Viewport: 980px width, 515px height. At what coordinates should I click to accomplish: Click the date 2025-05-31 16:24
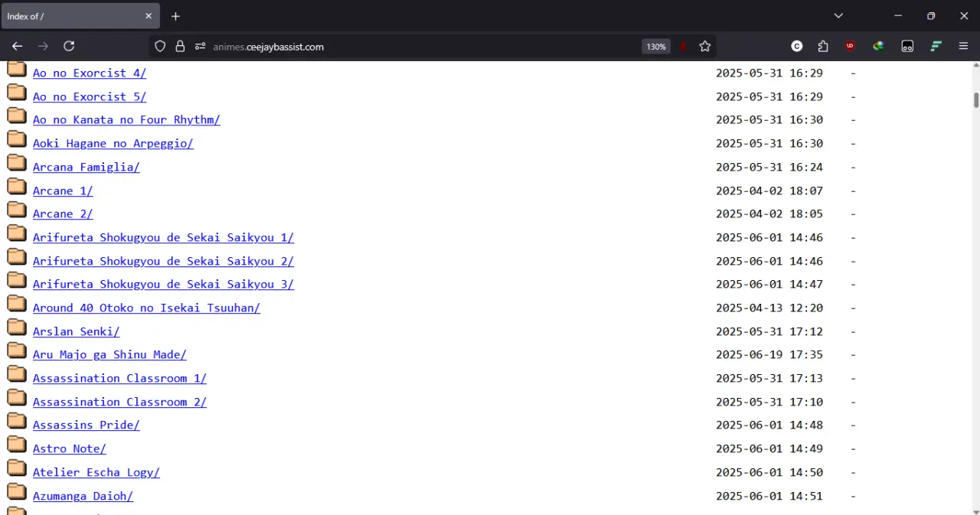point(769,168)
